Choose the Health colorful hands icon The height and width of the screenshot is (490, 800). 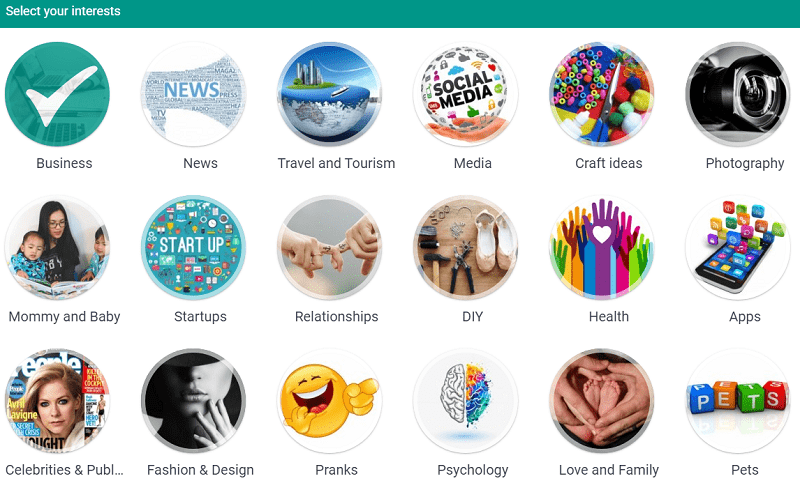[x=602, y=248]
